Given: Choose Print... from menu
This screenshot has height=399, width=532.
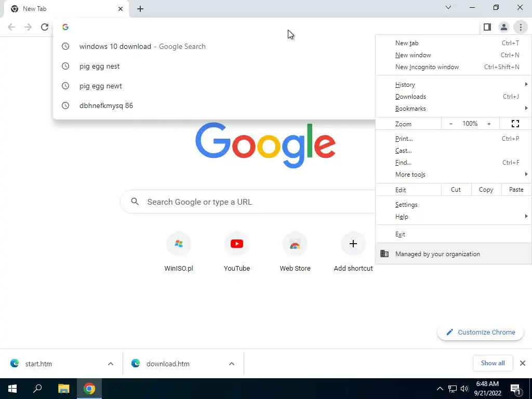Looking at the screenshot, I should tap(454, 138).
